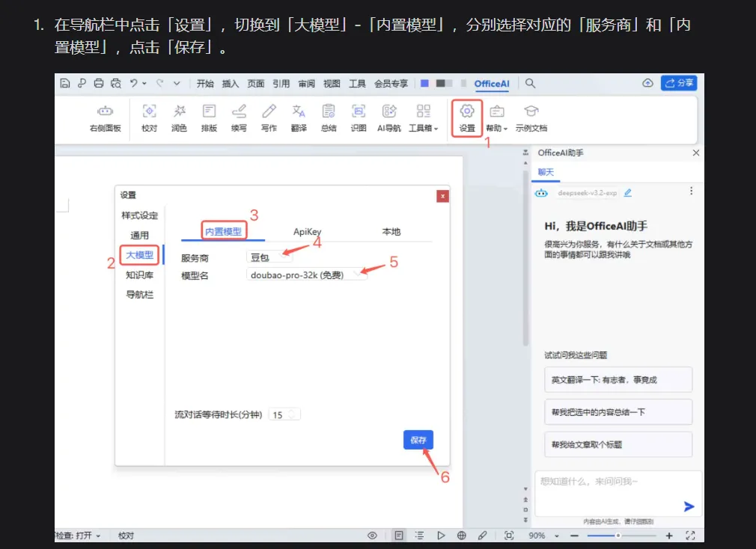The image size is (756, 549).
Task: Click the 识图 image recognition tool
Action: [x=359, y=118]
